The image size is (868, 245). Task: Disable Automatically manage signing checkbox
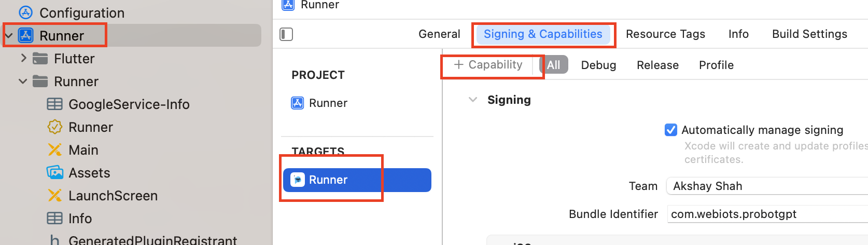click(671, 130)
